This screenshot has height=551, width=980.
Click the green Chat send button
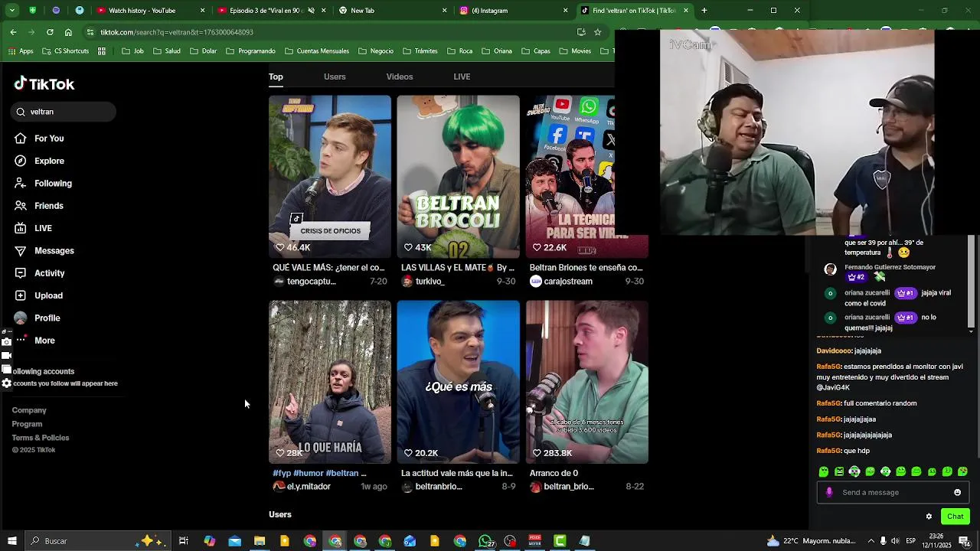tap(955, 517)
